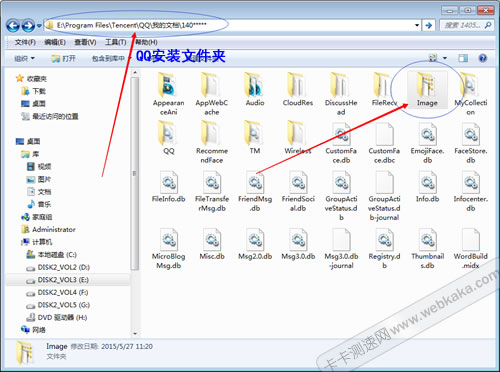Screen dimensions: 500x372
Task: Open the FileRecv folder
Action: tap(384, 89)
